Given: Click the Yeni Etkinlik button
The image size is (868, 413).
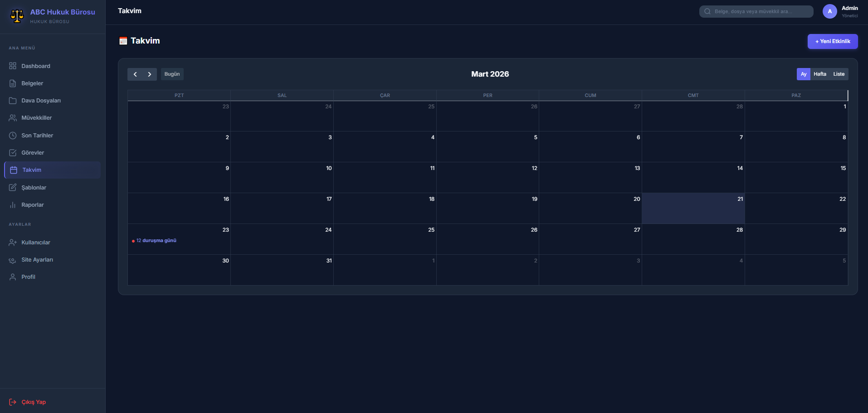Looking at the screenshot, I should pyautogui.click(x=833, y=41).
